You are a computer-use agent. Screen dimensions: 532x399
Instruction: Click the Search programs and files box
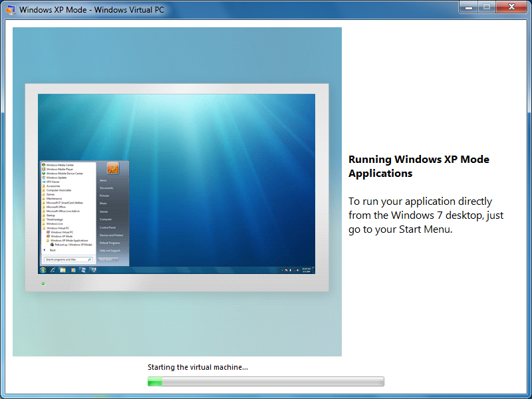(x=68, y=259)
